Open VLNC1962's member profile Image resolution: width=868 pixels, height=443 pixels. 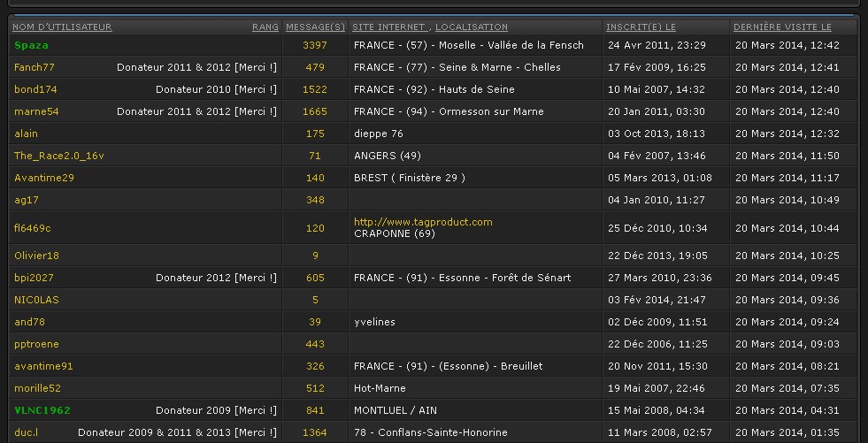(x=42, y=410)
